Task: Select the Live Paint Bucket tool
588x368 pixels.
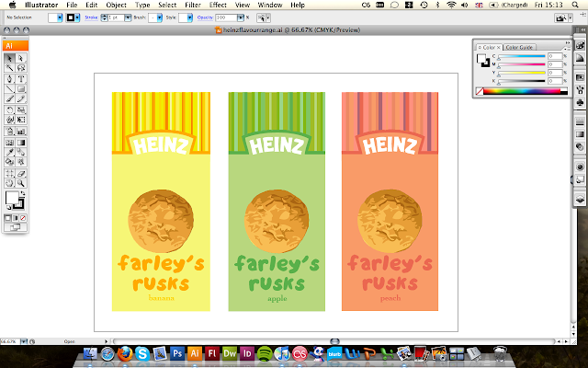Action: pyautogui.click(x=10, y=162)
